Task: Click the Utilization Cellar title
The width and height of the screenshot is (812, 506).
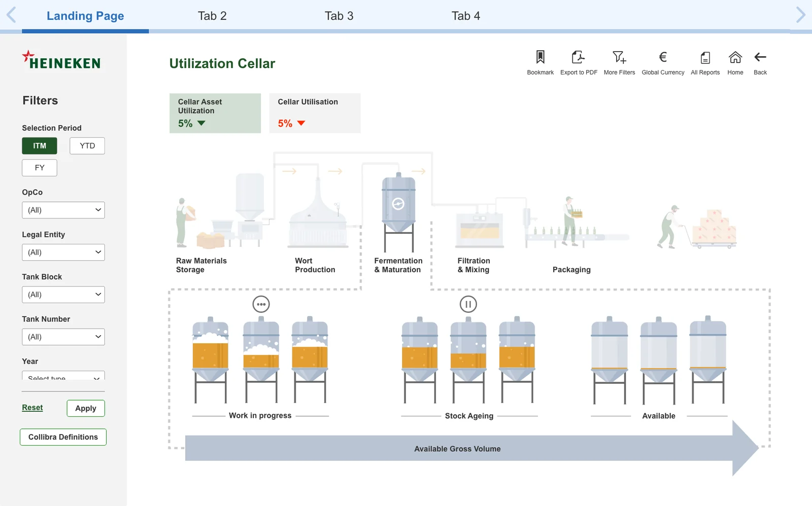Action: [222, 63]
